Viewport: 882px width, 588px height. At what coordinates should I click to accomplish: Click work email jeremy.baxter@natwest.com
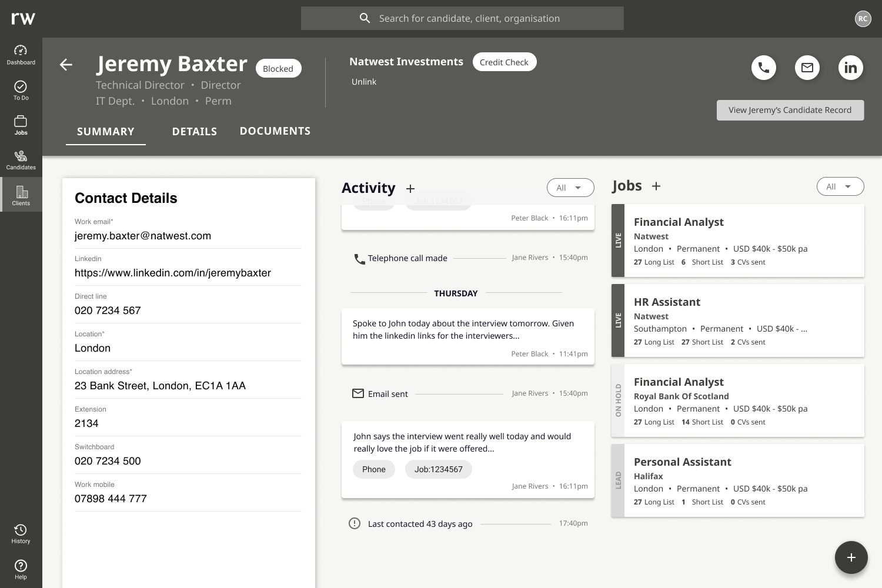[x=143, y=236]
